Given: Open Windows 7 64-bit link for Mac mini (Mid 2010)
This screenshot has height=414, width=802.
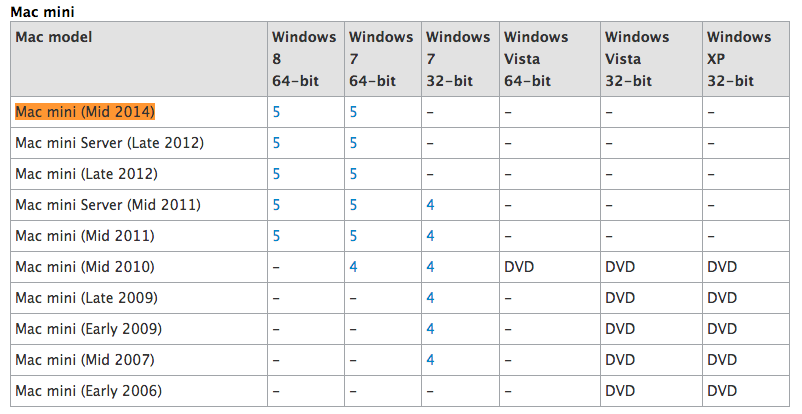Looking at the screenshot, I should pyautogui.click(x=353, y=267).
